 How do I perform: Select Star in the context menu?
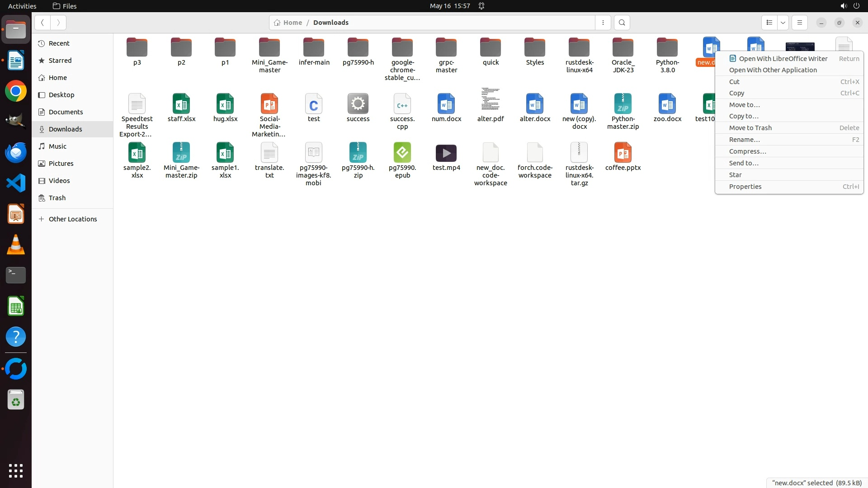(735, 175)
